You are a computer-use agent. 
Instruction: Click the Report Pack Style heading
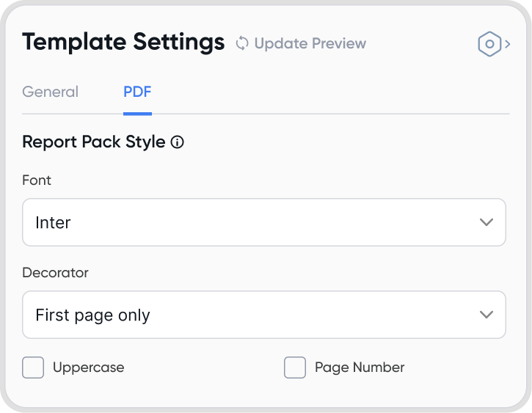(x=93, y=142)
